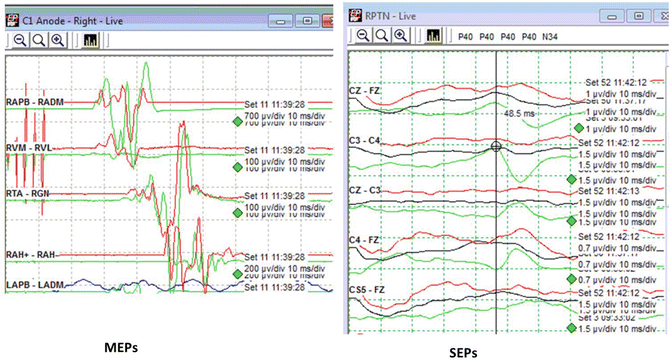Toggle histogram view icon in C1 Anode window
670x360 pixels.
pos(90,41)
